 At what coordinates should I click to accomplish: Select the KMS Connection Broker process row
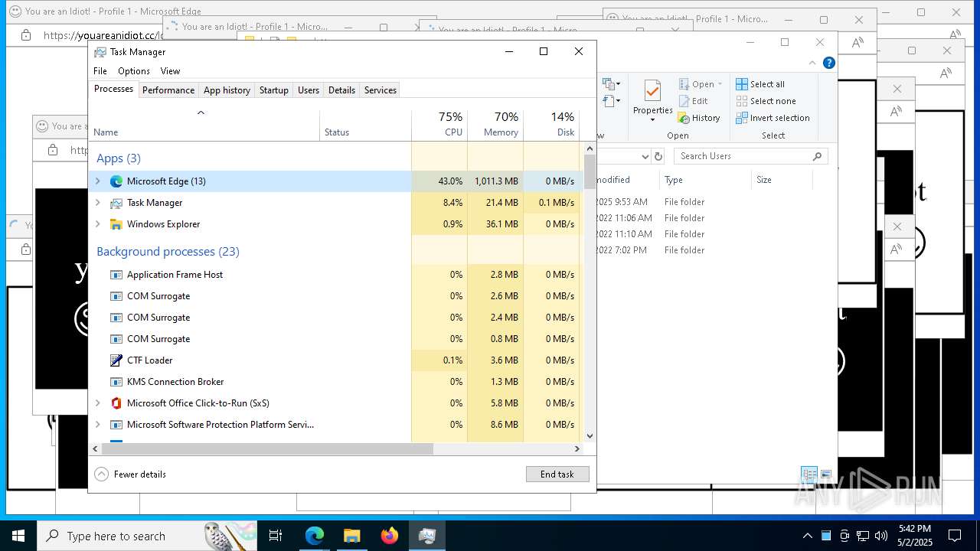(335, 382)
